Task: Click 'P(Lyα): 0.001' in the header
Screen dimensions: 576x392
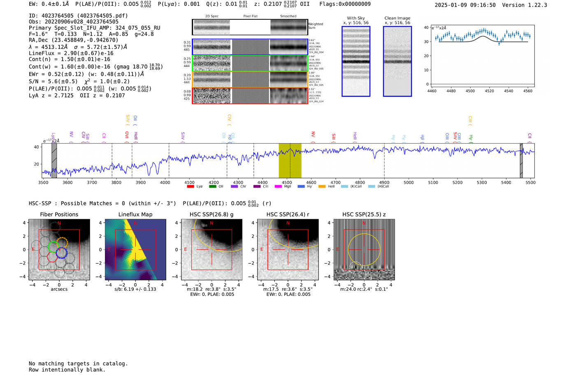Action: point(179,4)
